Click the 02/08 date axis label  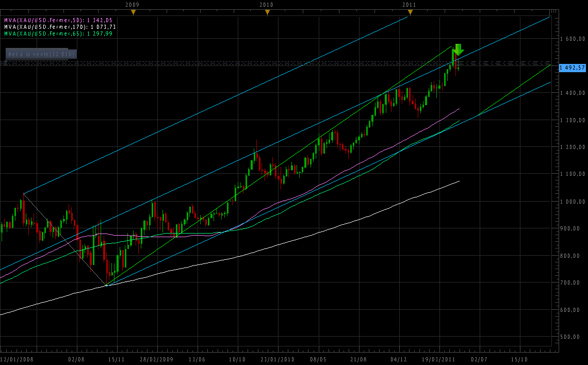click(76, 359)
